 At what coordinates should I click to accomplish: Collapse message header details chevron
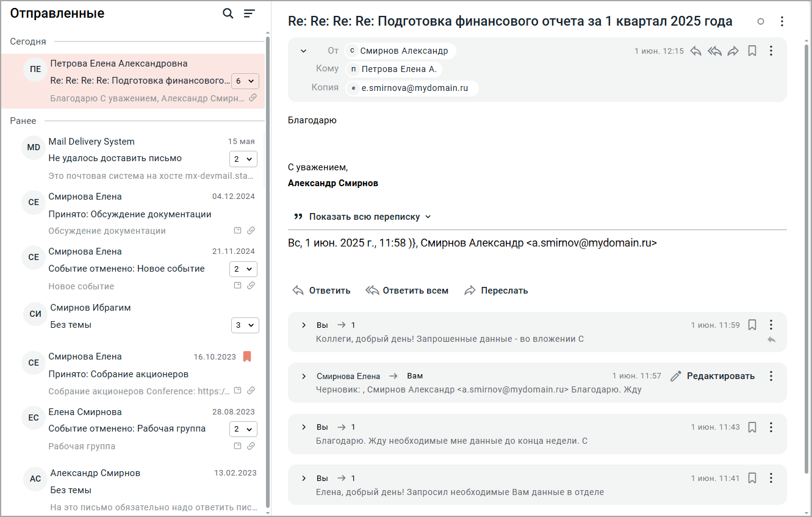[x=304, y=51]
